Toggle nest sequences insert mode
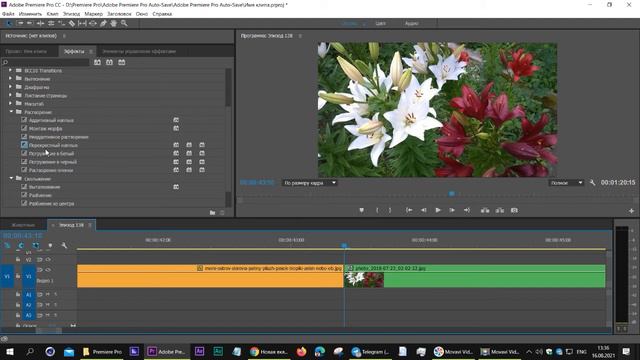This screenshot has height=360, width=640. point(7,245)
